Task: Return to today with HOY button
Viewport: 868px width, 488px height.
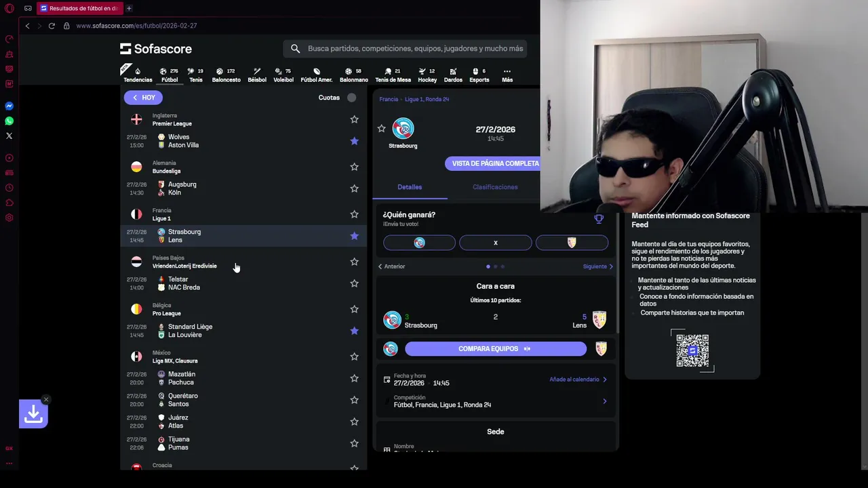Action: click(143, 98)
